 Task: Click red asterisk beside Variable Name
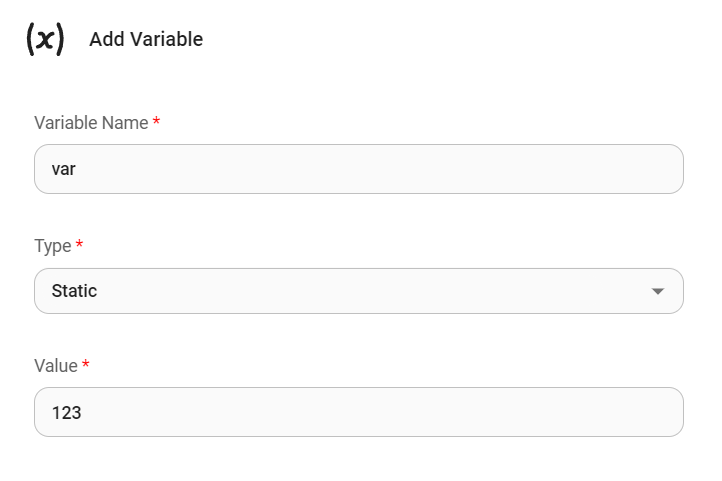point(157,122)
